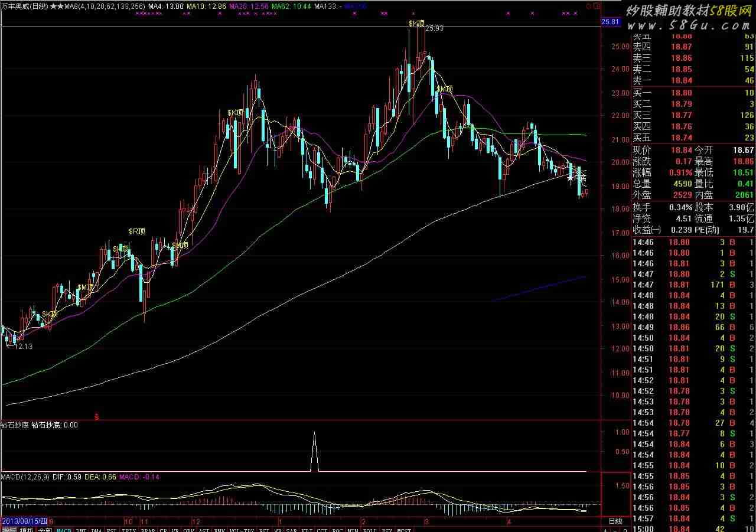This screenshot has width=756, height=532.
Task: Click the $R顶 signal label on chart
Action: point(137,231)
